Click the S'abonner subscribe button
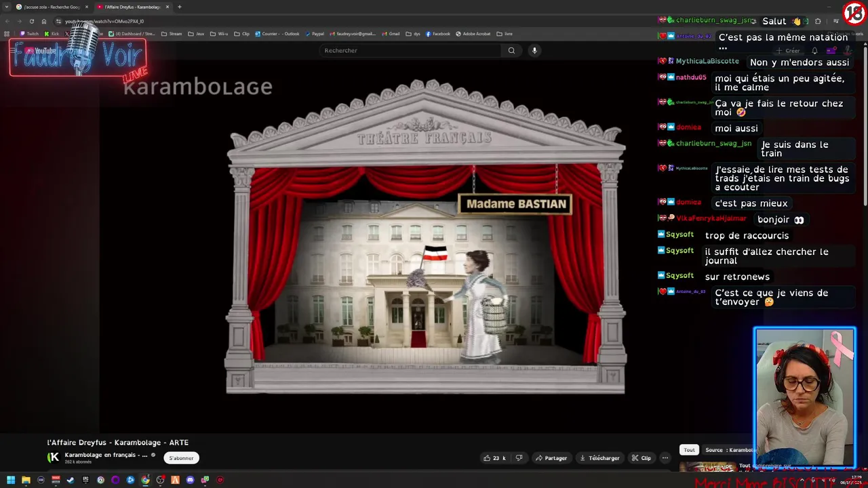Image resolution: width=868 pixels, height=488 pixels. 181,458
